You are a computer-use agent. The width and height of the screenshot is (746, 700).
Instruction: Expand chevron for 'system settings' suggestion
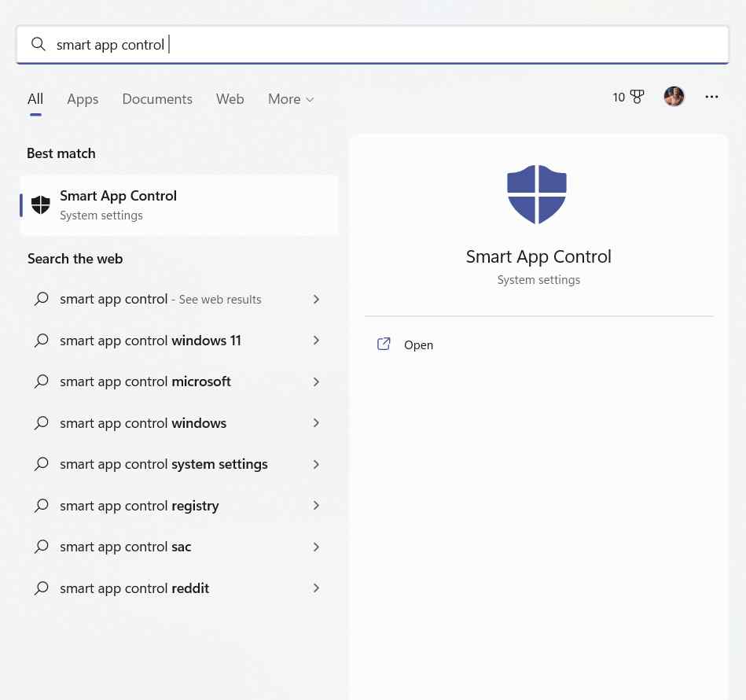point(316,465)
